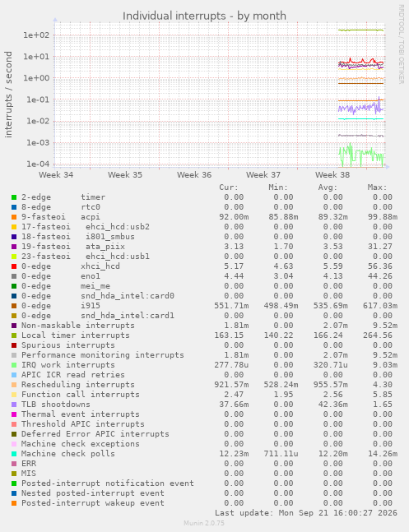Click the Last update timestamp text

(x=306, y=512)
